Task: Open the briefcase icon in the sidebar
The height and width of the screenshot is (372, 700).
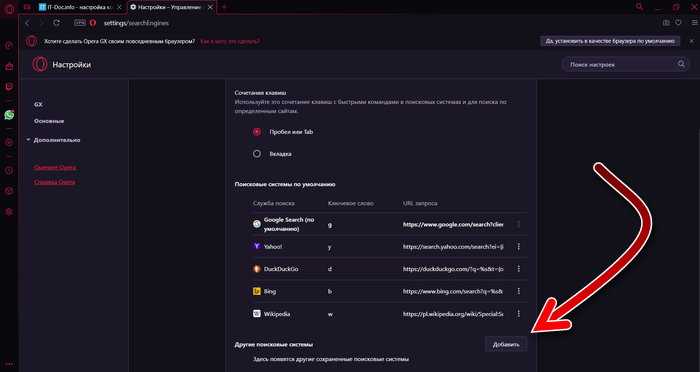Action: [9, 67]
